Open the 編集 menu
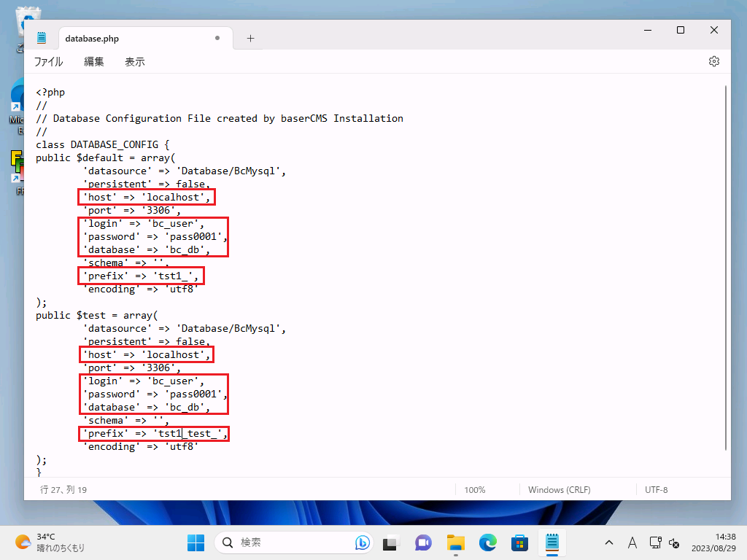 [x=94, y=62]
